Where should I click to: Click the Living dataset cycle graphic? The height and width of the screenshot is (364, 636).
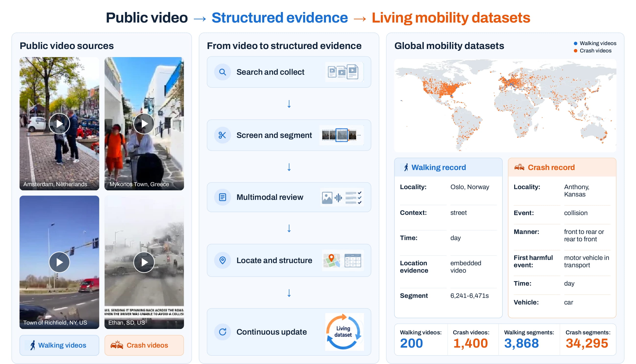[x=344, y=332]
